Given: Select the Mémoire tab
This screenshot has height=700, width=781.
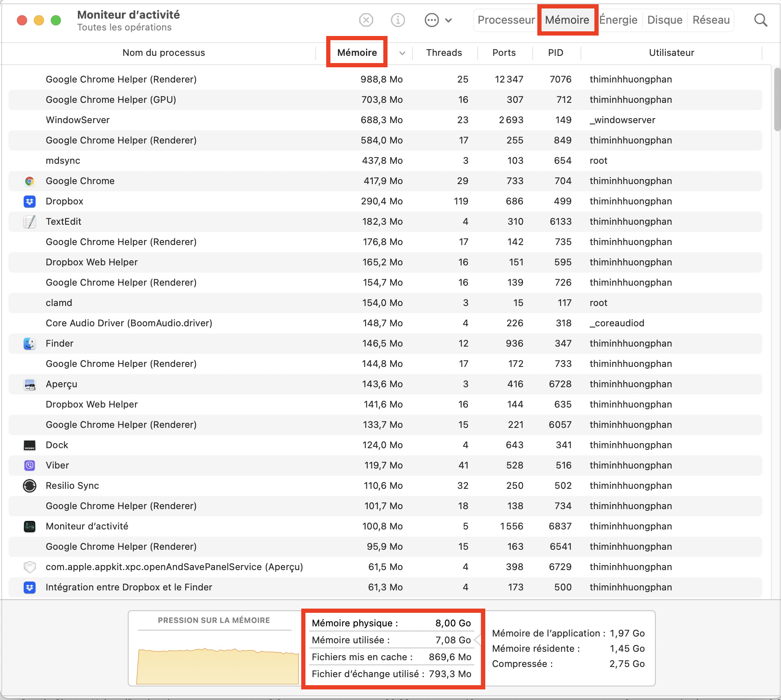Looking at the screenshot, I should click(567, 20).
